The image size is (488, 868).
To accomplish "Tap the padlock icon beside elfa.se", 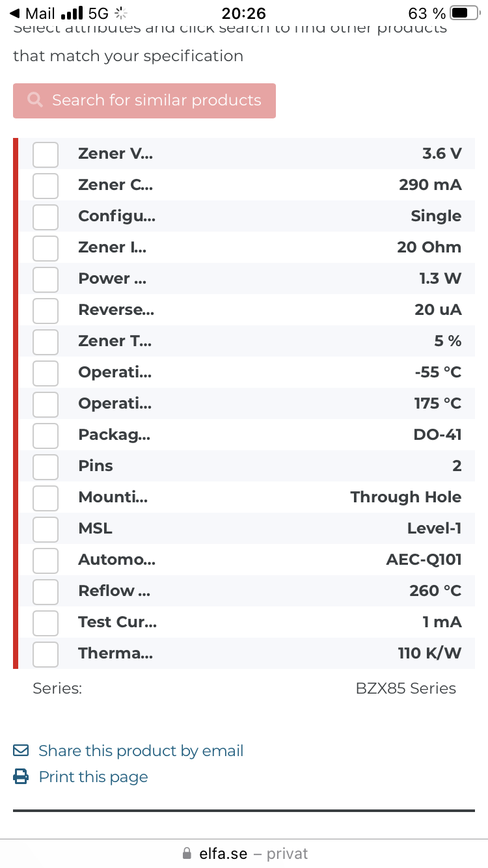I will point(186,853).
